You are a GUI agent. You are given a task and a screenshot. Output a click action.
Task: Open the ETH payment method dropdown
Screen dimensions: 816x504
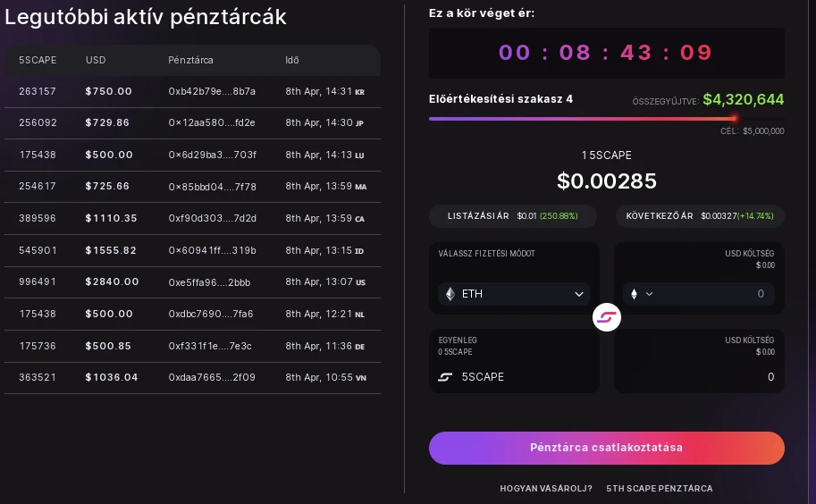(514, 294)
